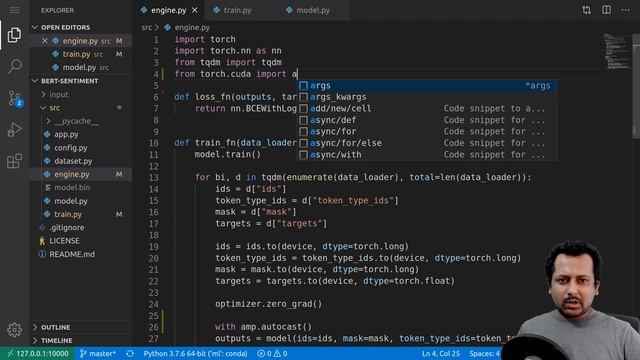Select the async/def snippet suggestion
The image size is (640, 360).
tap(427, 120)
